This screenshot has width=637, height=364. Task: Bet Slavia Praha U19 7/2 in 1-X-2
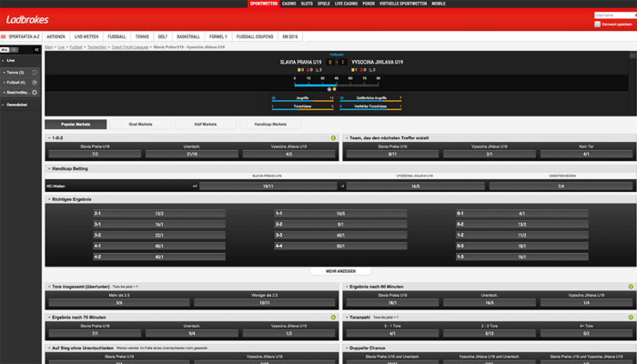(x=95, y=155)
